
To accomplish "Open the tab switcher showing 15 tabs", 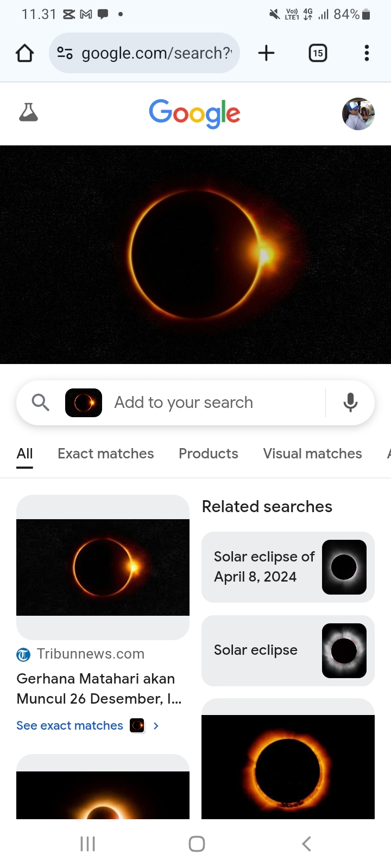I will click(318, 53).
